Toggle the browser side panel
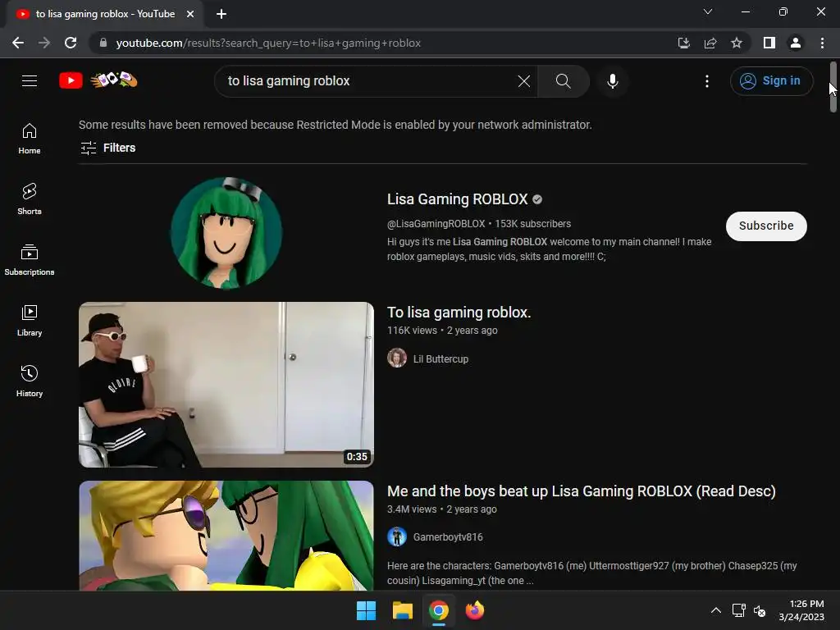 pyautogui.click(x=769, y=43)
